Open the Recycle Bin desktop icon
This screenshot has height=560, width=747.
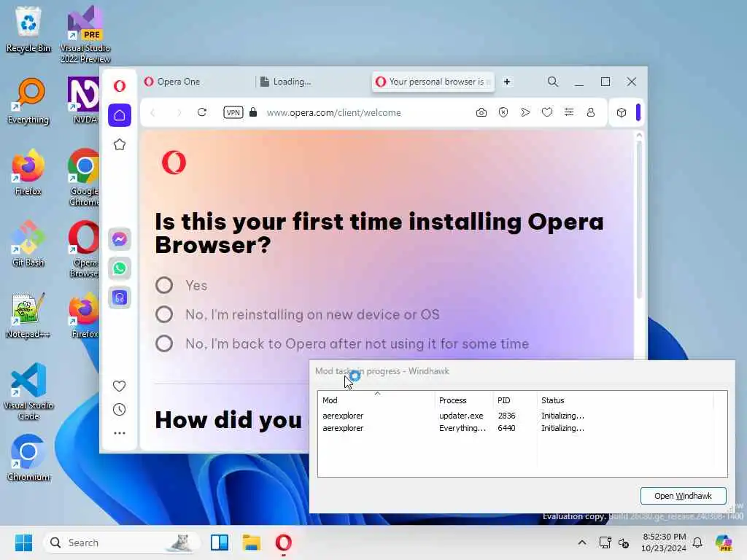(28, 29)
